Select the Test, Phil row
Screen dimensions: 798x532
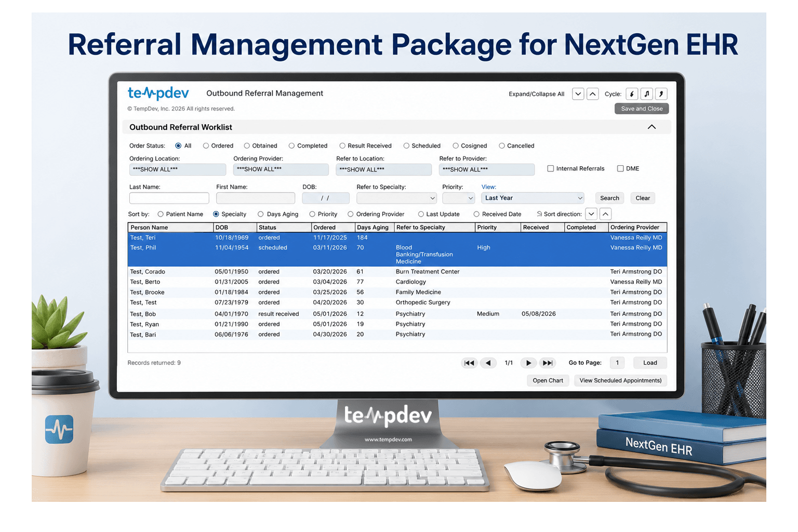(397, 255)
